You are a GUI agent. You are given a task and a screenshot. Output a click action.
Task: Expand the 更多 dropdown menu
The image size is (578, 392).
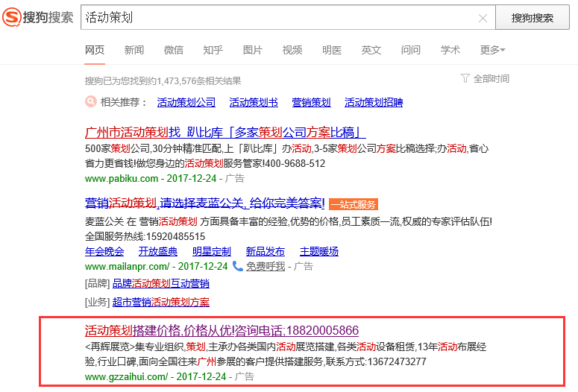click(492, 50)
